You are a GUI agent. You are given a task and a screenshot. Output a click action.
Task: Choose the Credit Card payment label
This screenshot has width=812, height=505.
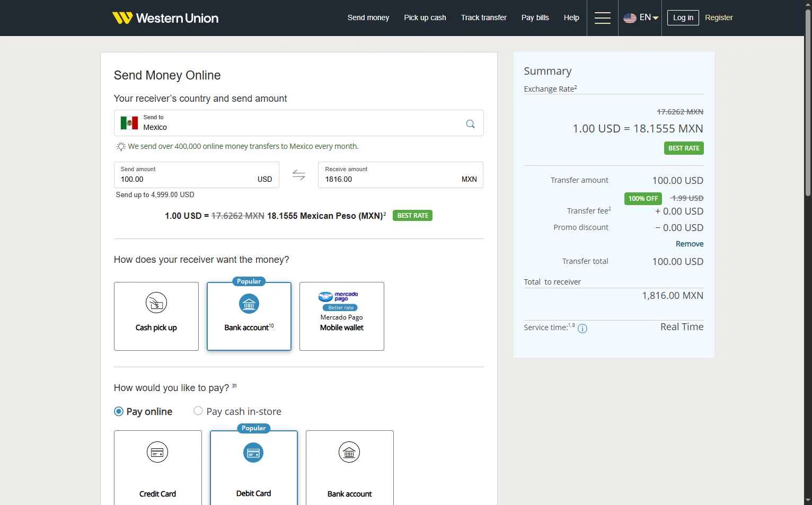pyautogui.click(x=157, y=494)
